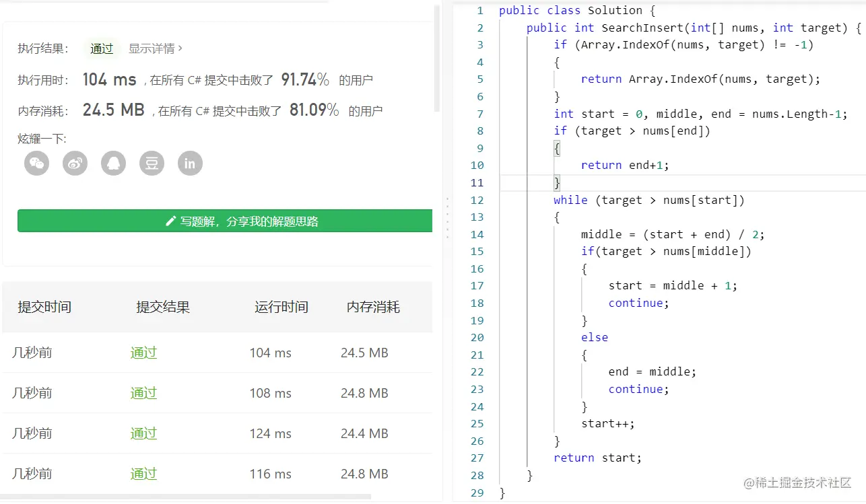866x504 pixels.
Task: Share the result on LinkedIn
Action: (190, 163)
